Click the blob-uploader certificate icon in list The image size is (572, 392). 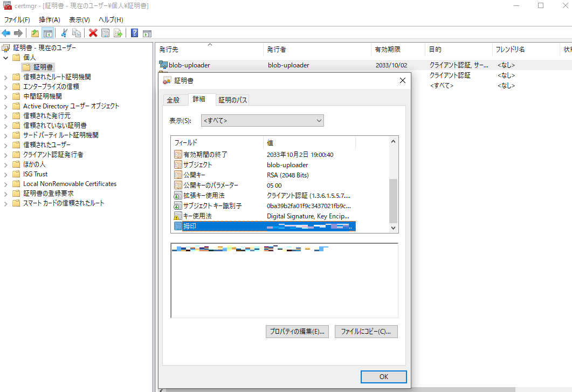pyautogui.click(x=163, y=65)
